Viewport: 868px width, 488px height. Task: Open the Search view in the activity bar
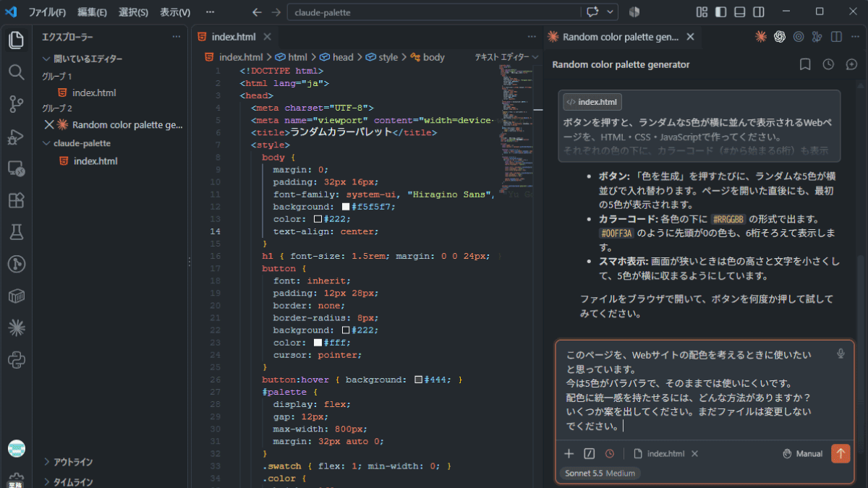tap(16, 72)
